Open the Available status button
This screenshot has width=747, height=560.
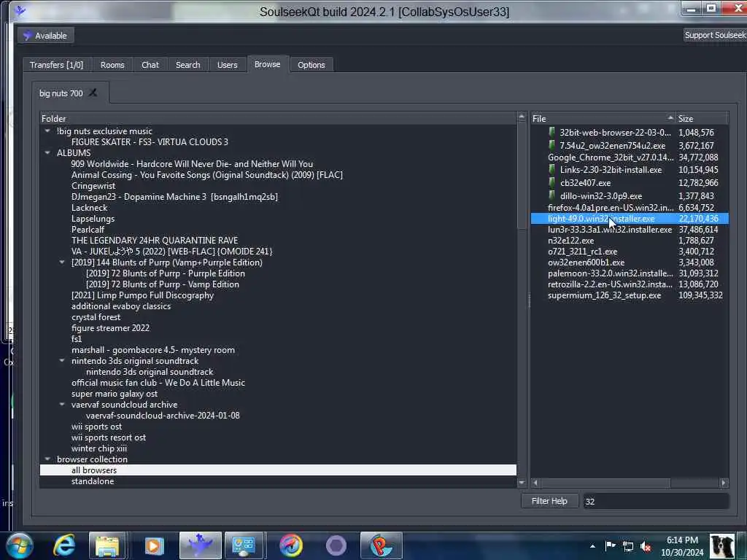point(46,36)
